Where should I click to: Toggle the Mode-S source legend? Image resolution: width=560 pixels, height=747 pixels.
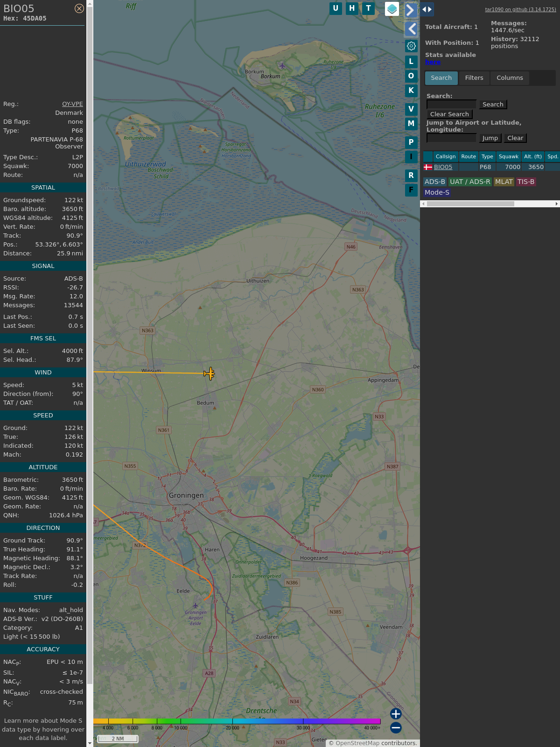coord(437,192)
